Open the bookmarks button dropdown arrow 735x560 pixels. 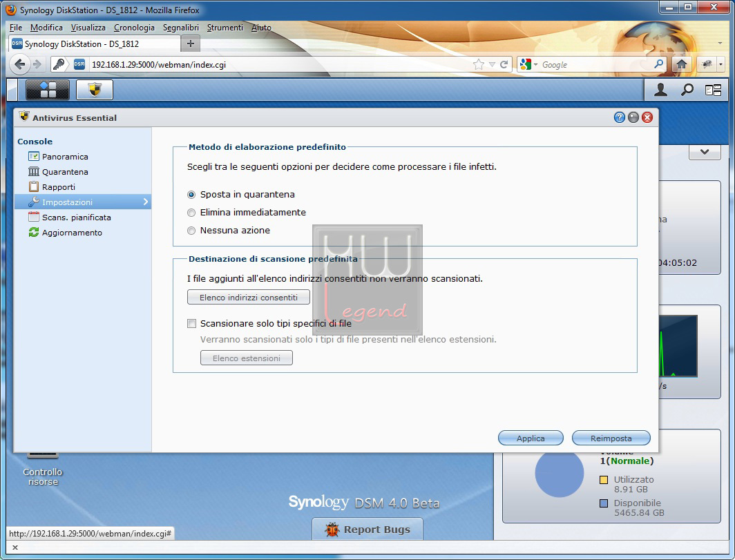[x=720, y=64]
